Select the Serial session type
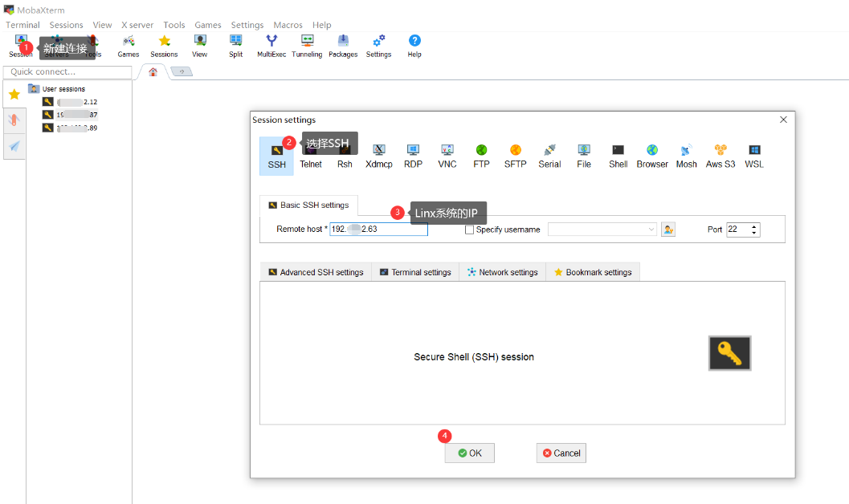The image size is (849, 504). [549, 156]
